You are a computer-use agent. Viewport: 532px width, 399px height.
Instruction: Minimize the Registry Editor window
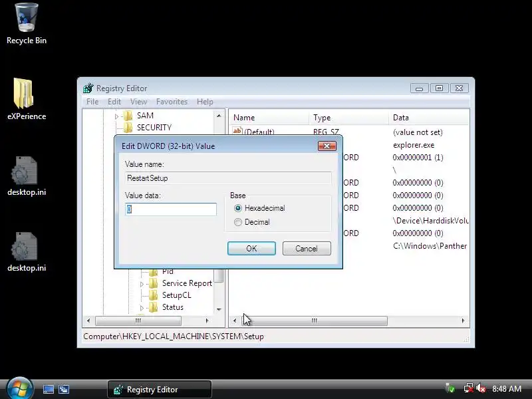[420, 88]
